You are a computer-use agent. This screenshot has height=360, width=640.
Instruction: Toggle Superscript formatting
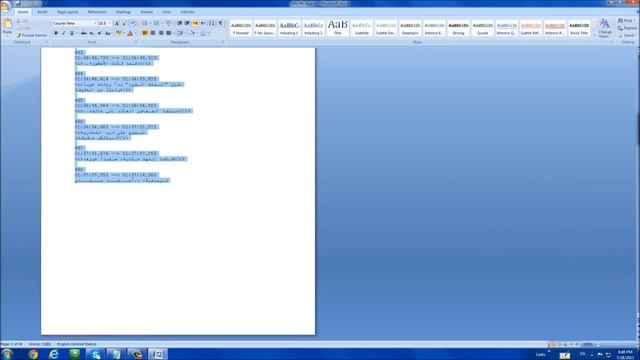pyautogui.click(x=99, y=33)
